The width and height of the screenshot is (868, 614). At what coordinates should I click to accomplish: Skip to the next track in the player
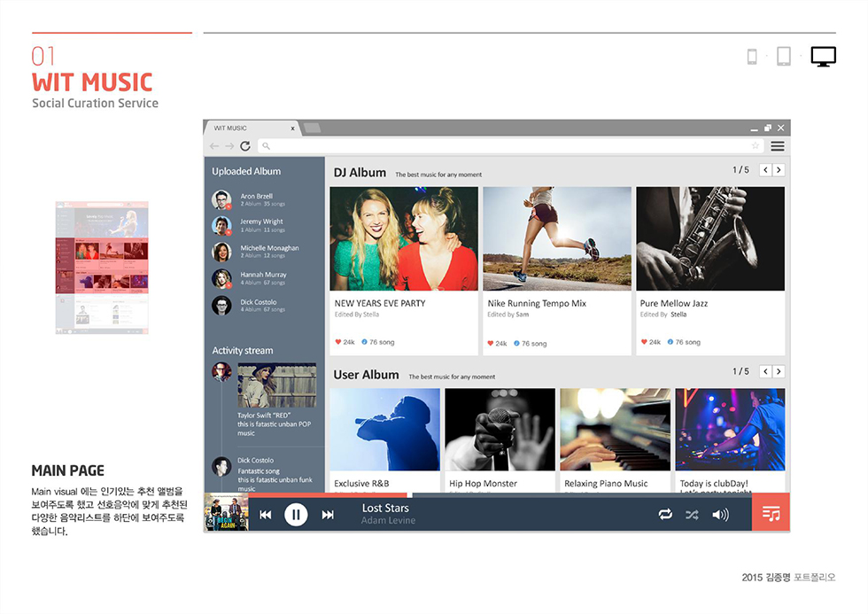point(328,514)
